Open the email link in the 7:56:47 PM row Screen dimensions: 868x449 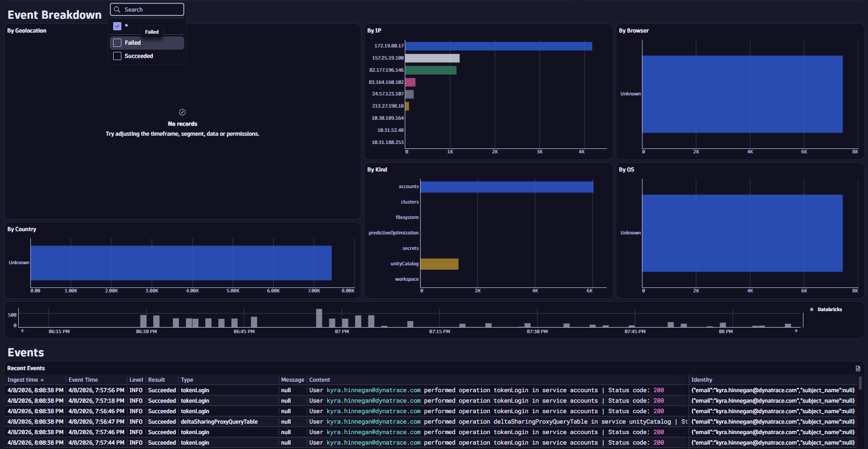pyautogui.click(x=374, y=422)
